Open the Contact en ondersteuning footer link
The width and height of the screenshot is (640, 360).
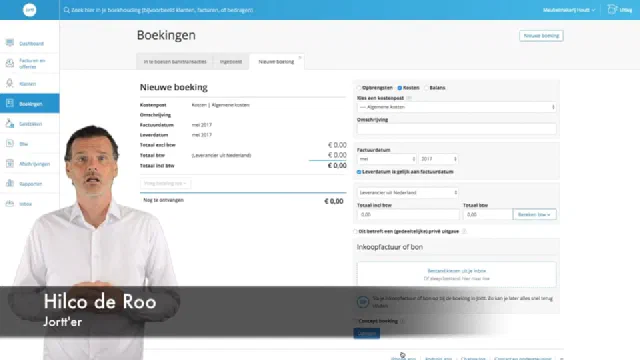click(522, 358)
